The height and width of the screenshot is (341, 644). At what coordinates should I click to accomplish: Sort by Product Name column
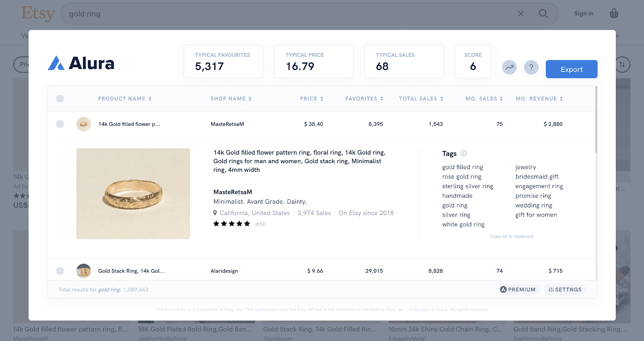click(125, 99)
